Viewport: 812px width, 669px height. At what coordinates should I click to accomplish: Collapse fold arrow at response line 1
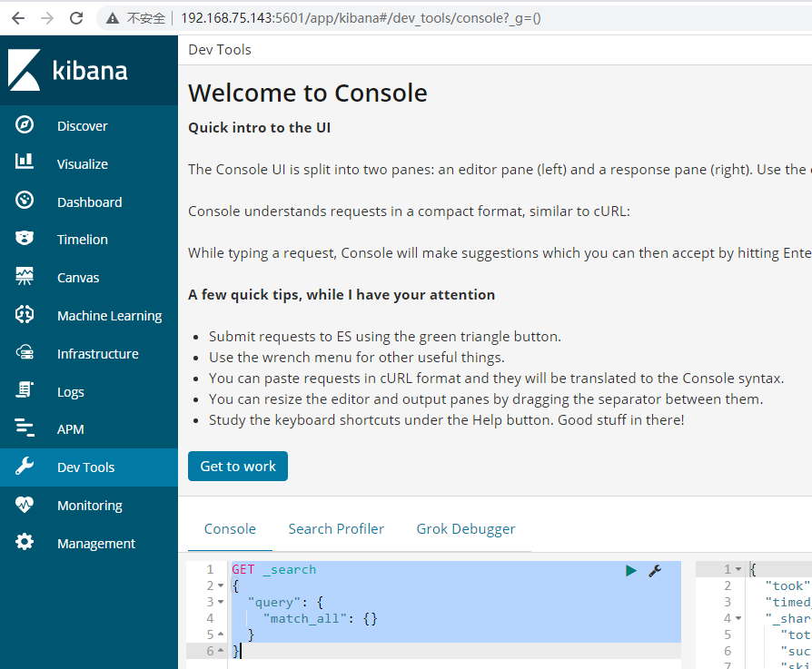coord(738,570)
